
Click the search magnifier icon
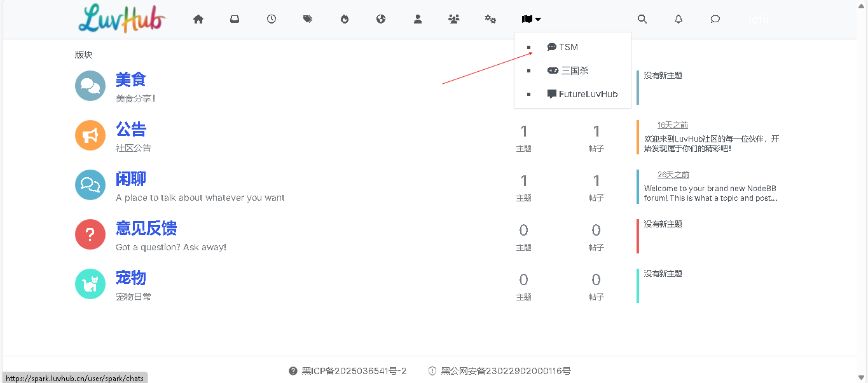pos(642,19)
